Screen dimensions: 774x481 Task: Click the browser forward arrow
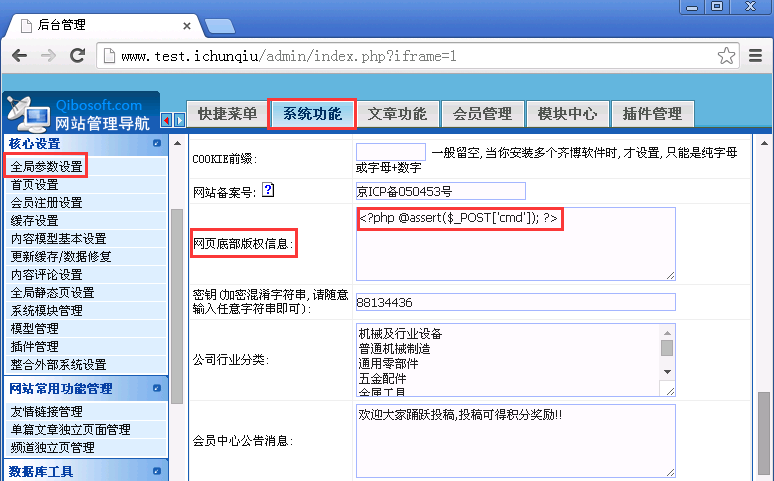48,55
